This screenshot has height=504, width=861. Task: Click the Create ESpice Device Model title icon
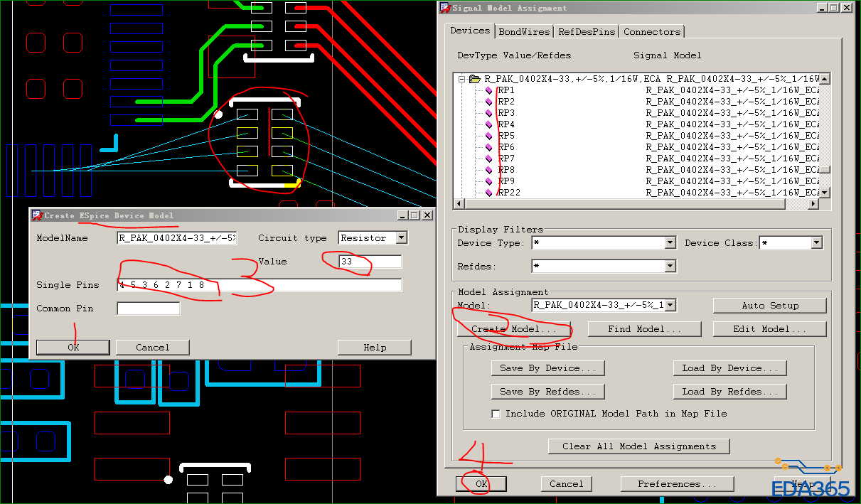coord(37,215)
